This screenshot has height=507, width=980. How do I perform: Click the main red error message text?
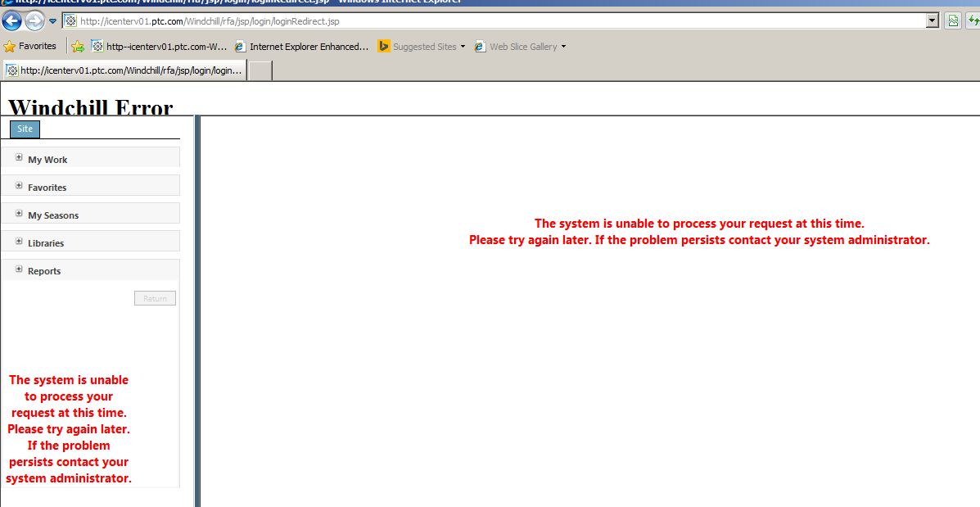tap(699, 232)
